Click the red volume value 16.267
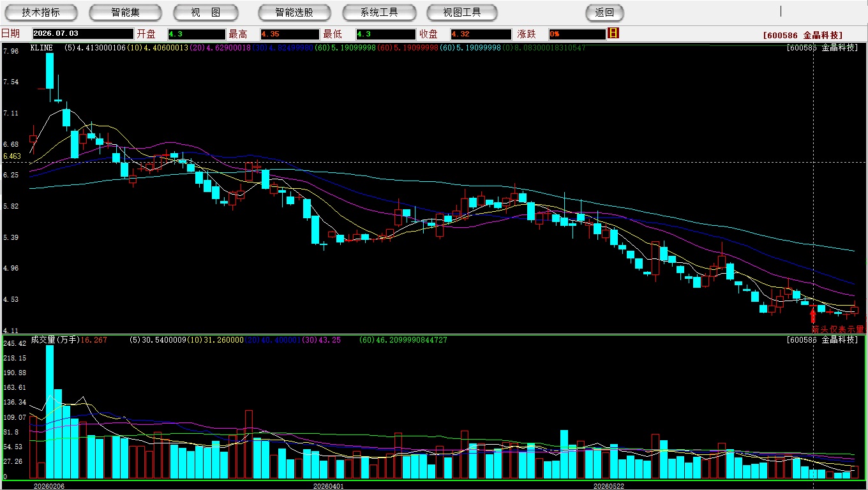868x490 pixels. (x=94, y=340)
